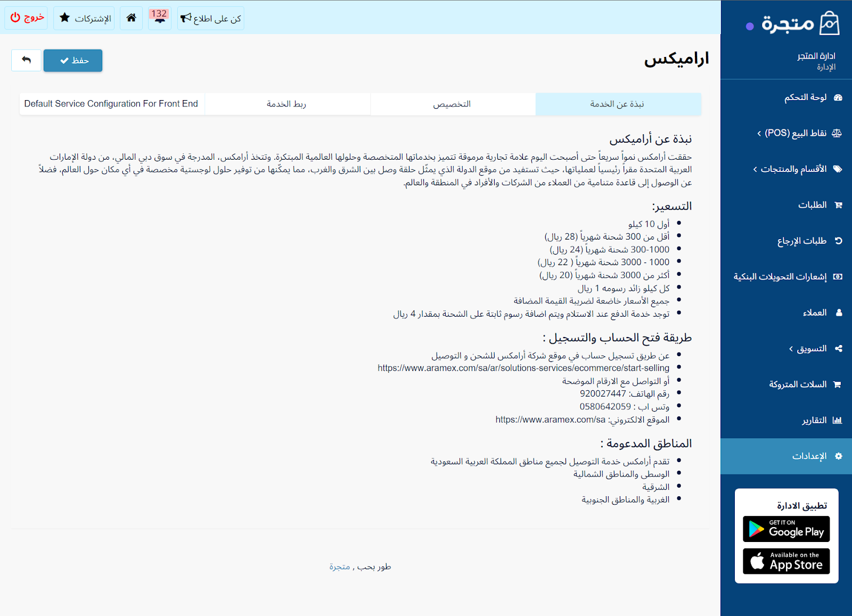Click the WhatsApp number 0580642059

coord(605,407)
